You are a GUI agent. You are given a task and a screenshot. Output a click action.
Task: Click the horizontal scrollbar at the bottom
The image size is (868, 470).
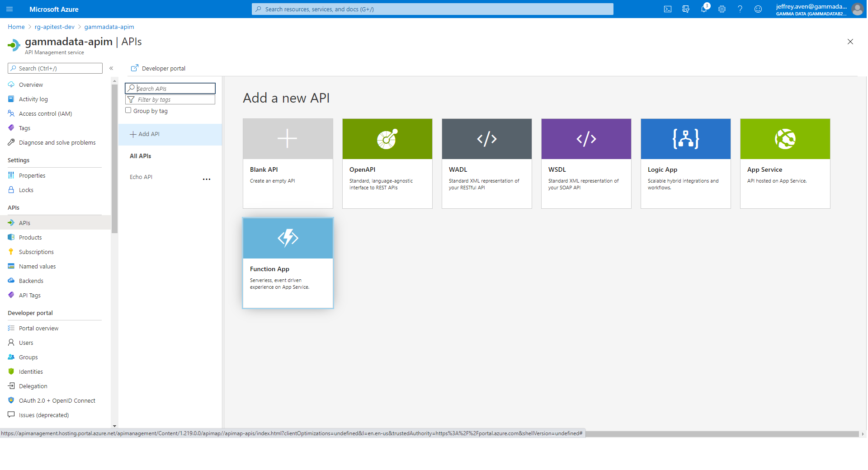tap(722, 434)
